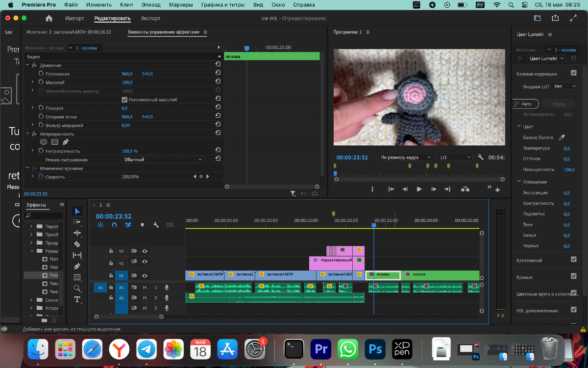Open the Share upload icon in header

tap(555, 18)
